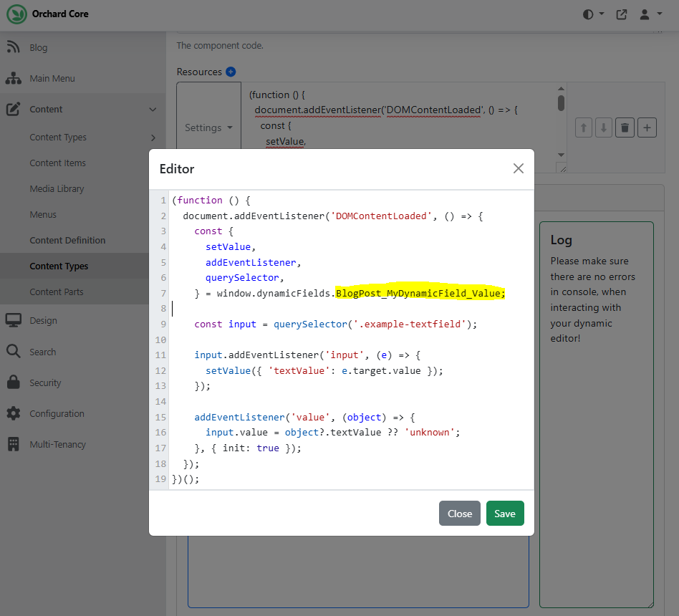679x616 pixels.
Task: Click the Configuration gear icon
Action: pyautogui.click(x=14, y=413)
